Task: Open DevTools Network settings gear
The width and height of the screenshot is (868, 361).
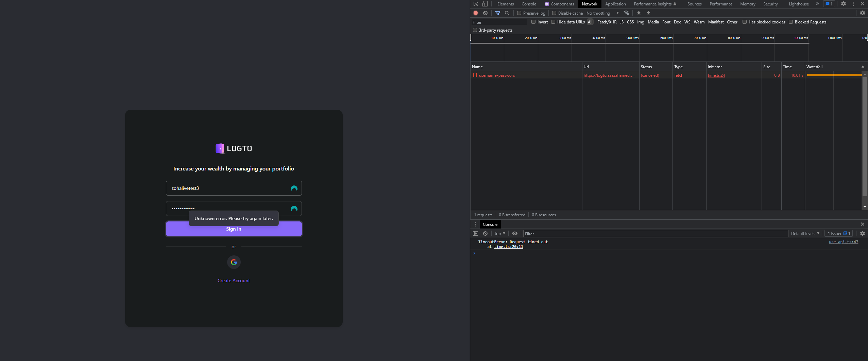Action: (862, 13)
